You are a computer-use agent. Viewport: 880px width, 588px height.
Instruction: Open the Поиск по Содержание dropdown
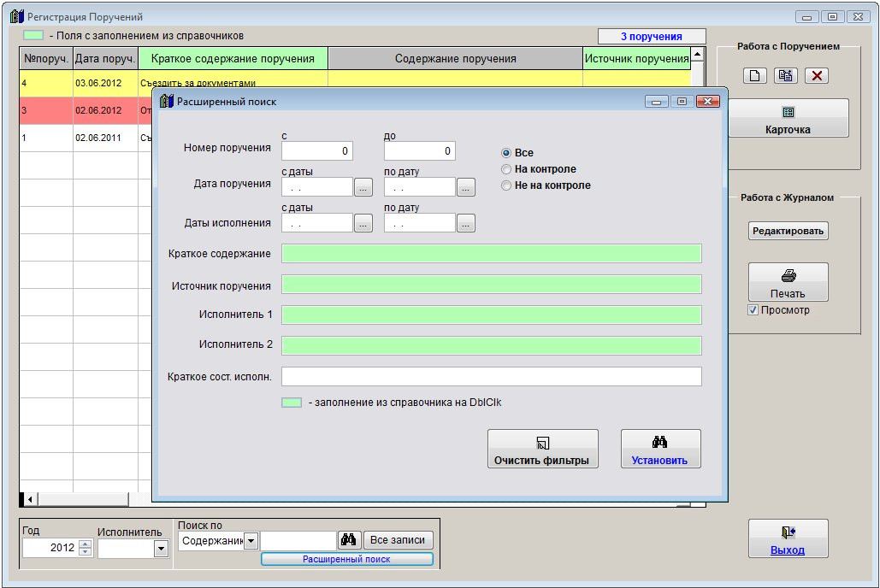click(x=251, y=540)
